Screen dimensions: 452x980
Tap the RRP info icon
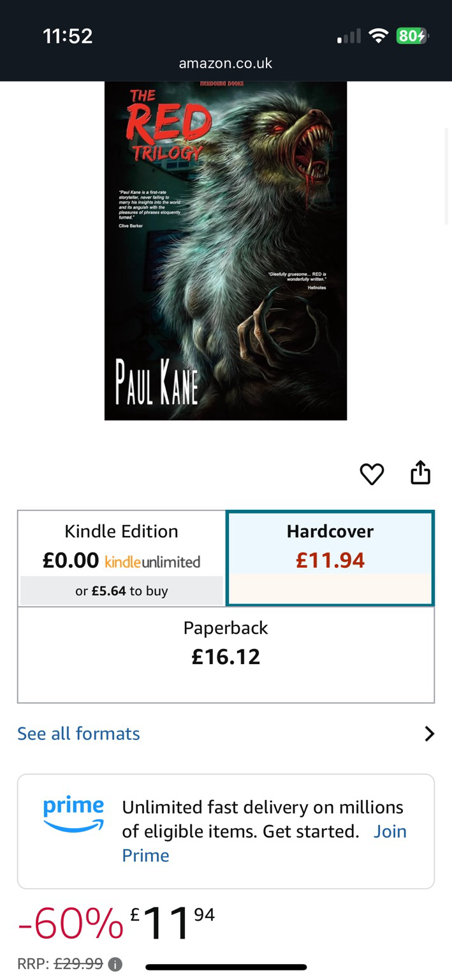tap(115, 964)
